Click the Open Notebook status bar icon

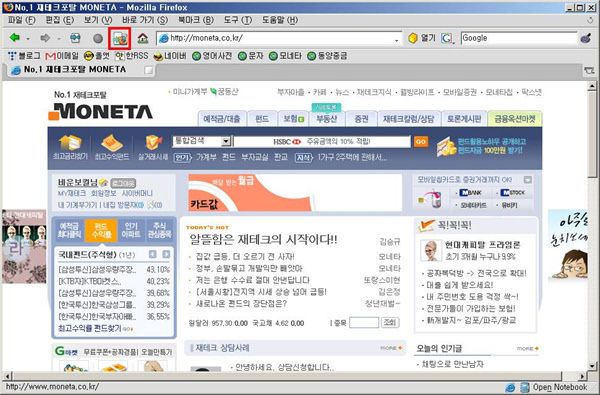click(x=525, y=387)
